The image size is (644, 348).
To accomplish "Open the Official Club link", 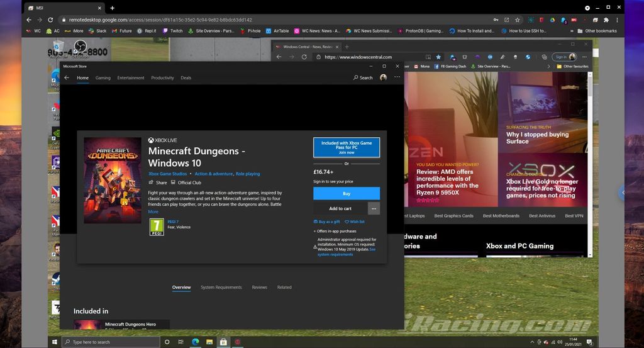I will (186, 182).
